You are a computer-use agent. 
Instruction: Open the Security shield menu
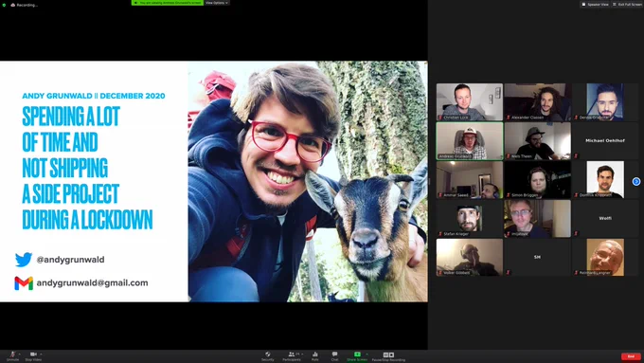point(267,356)
